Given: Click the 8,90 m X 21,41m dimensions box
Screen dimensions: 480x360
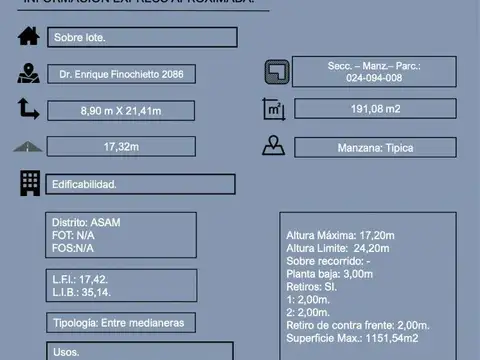Looking at the screenshot, I should click(x=121, y=111).
